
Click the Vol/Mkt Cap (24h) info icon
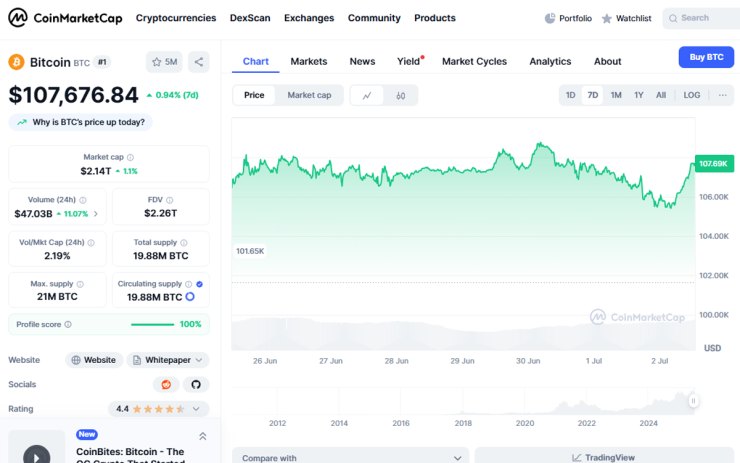91,243
